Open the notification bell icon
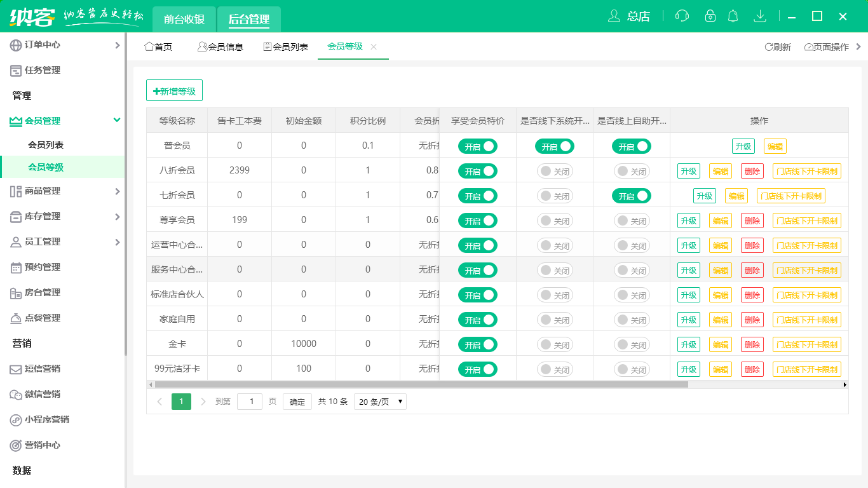 click(733, 17)
